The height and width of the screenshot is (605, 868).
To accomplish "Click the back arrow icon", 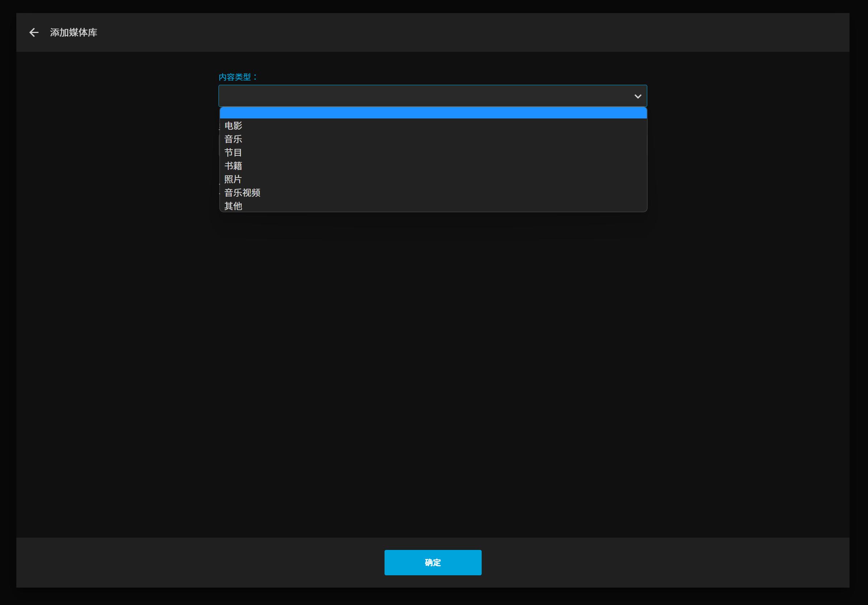I will click(x=34, y=33).
